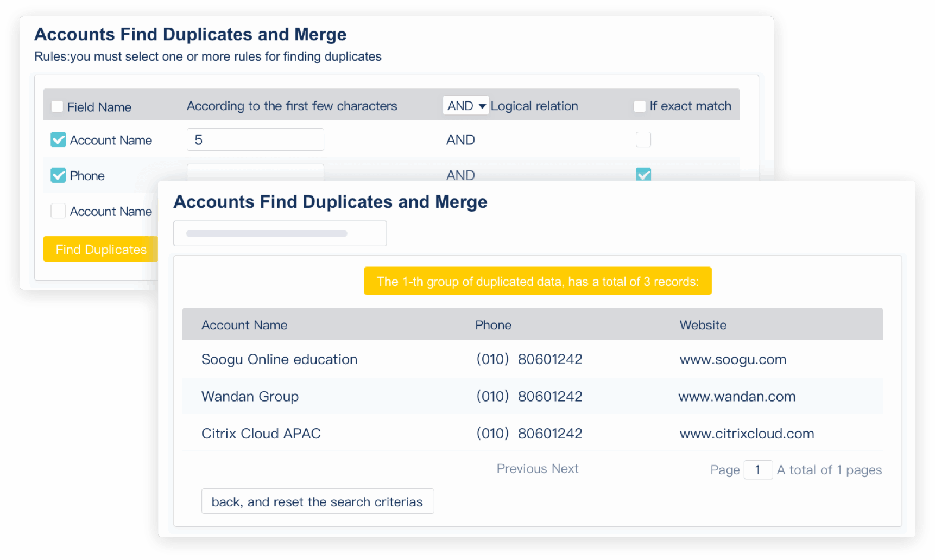The height and width of the screenshot is (560, 935).
Task: Click the Page number input box
Action: click(x=757, y=470)
